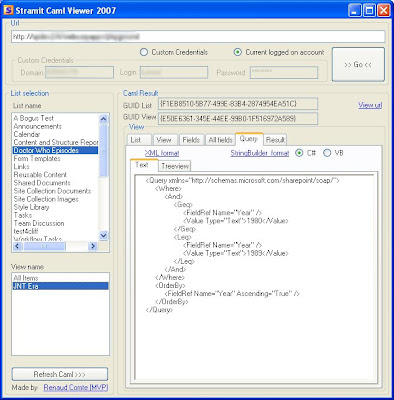Click the 1989 value line in query
Screen dimensions: 394x400
(x=236, y=253)
